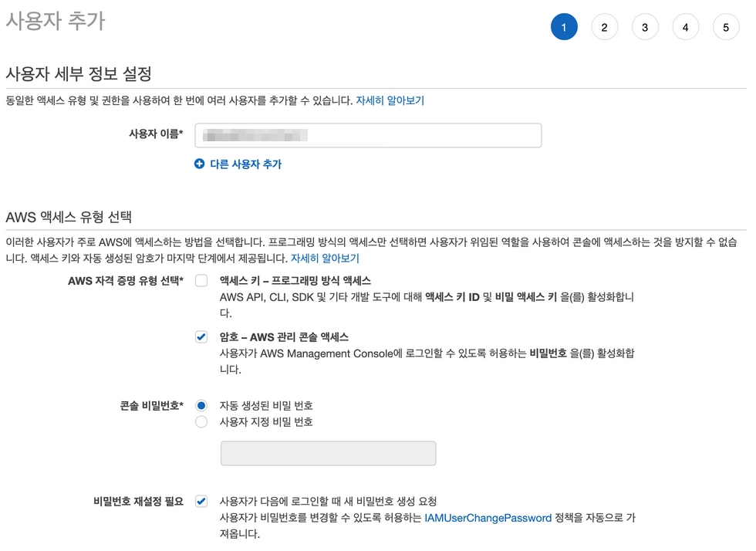Click the 다른 사용자 추가 link text
The height and width of the screenshot is (551, 756).
coord(245,164)
